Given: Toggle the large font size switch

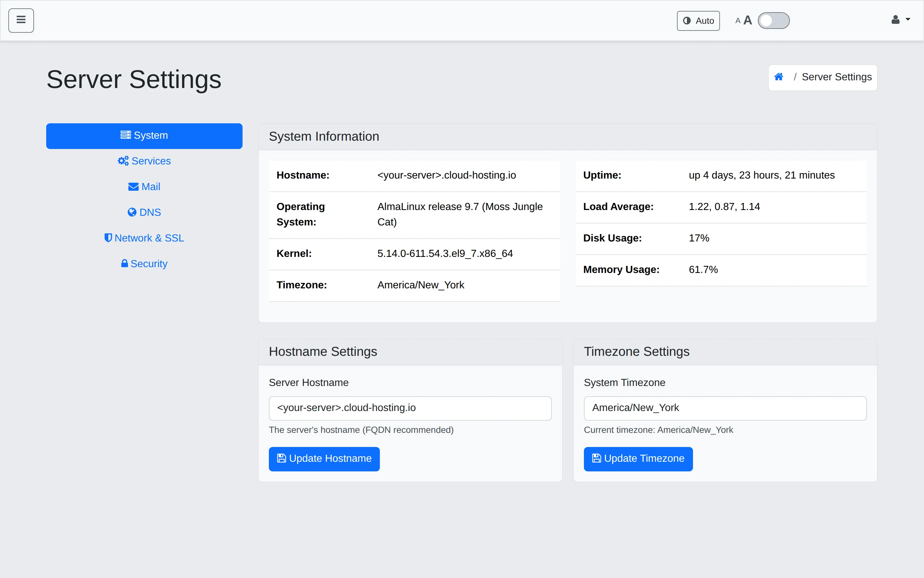Looking at the screenshot, I should pyautogui.click(x=773, y=21).
